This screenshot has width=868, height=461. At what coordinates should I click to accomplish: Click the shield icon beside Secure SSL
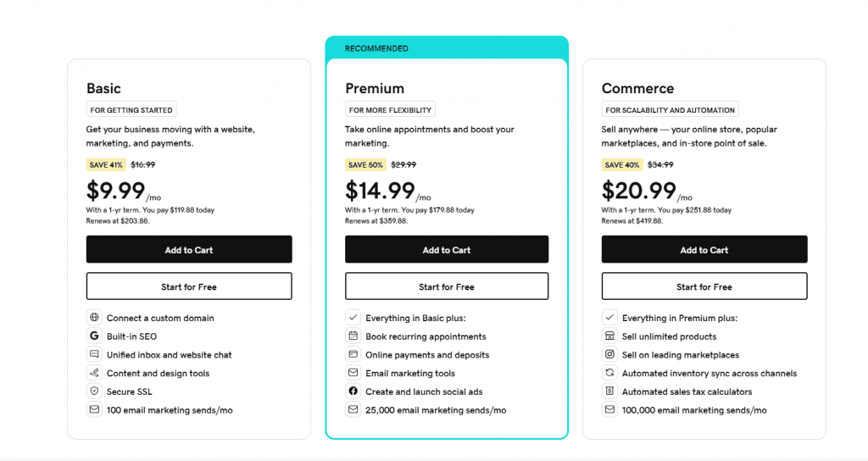pyautogui.click(x=94, y=391)
